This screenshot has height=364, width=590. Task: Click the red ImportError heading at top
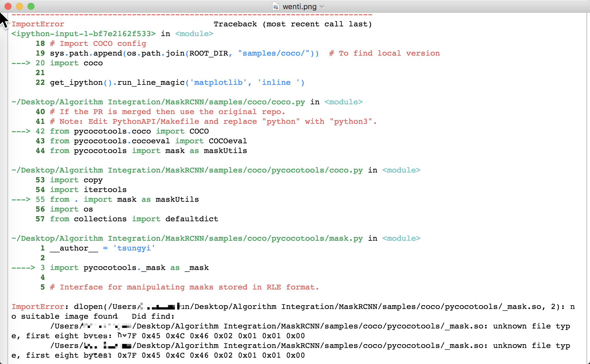(38, 24)
